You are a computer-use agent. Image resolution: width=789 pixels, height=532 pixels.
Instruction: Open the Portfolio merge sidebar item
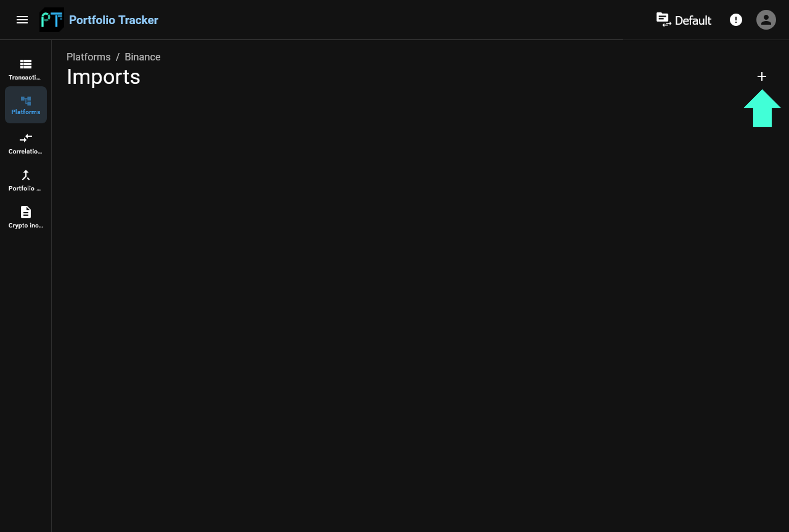[26, 181]
